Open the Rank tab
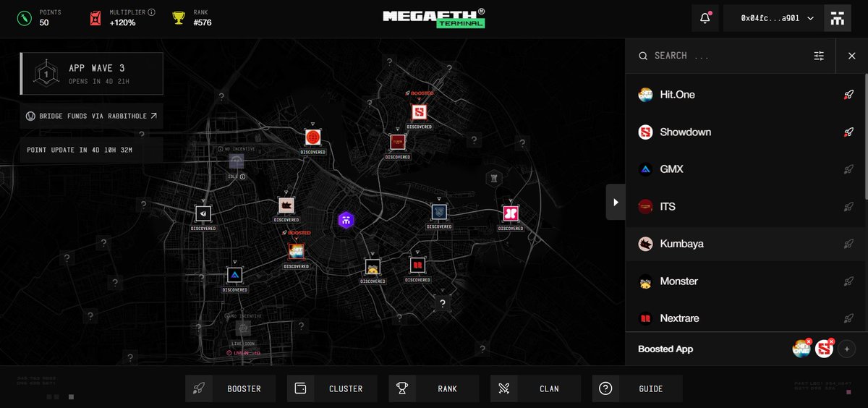Image resolution: width=868 pixels, height=408 pixels. click(434, 388)
